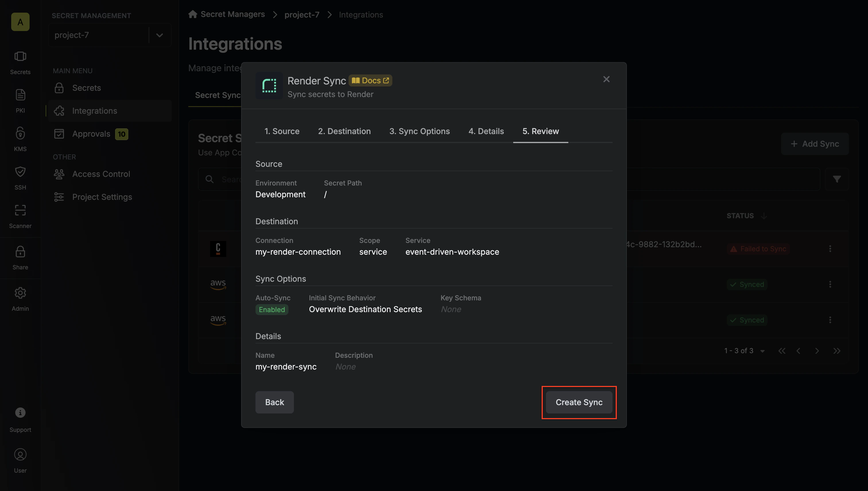
Task: Open the PKI section icon
Action: click(x=20, y=101)
